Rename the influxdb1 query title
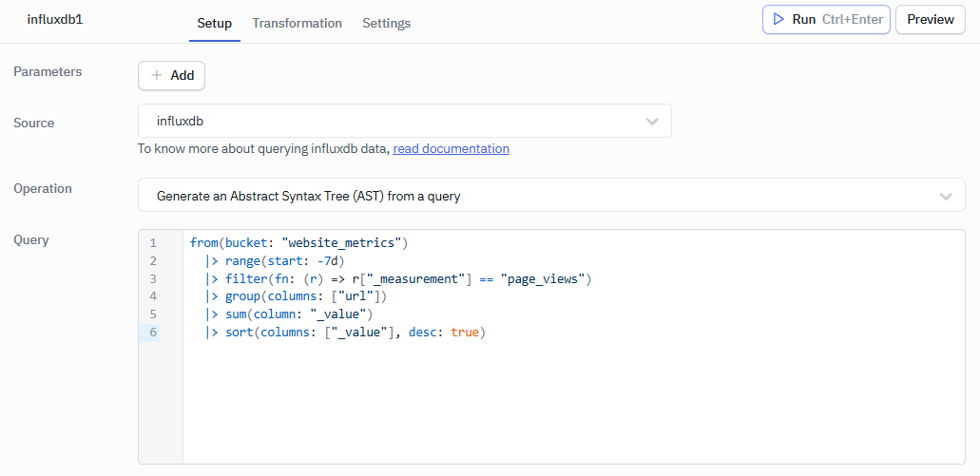Screen dimensions: 980x476 pos(55,19)
